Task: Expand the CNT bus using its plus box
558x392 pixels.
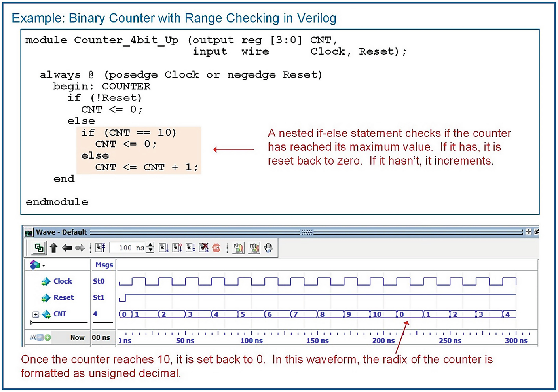Action: coord(35,314)
